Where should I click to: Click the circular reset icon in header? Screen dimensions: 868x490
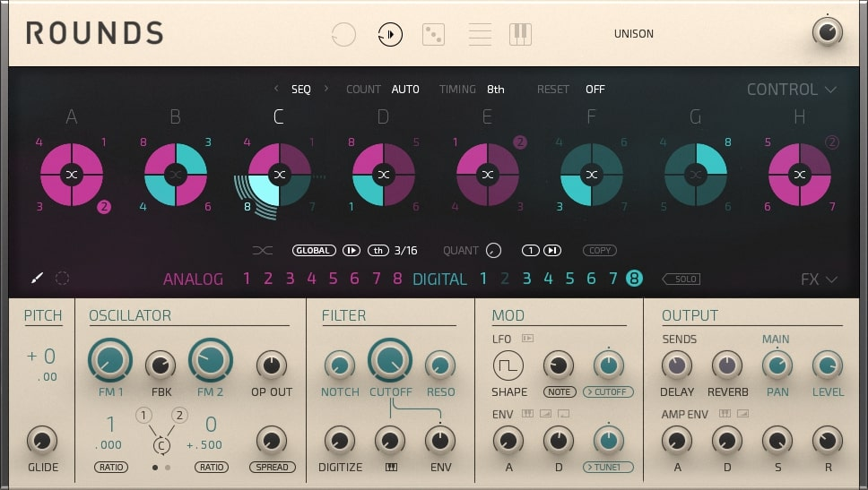point(343,34)
